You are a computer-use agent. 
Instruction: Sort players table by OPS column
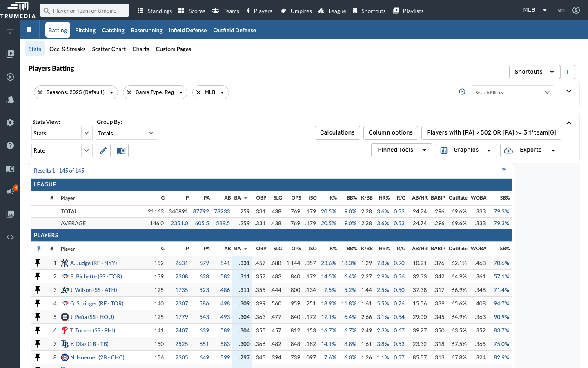point(296,249)
